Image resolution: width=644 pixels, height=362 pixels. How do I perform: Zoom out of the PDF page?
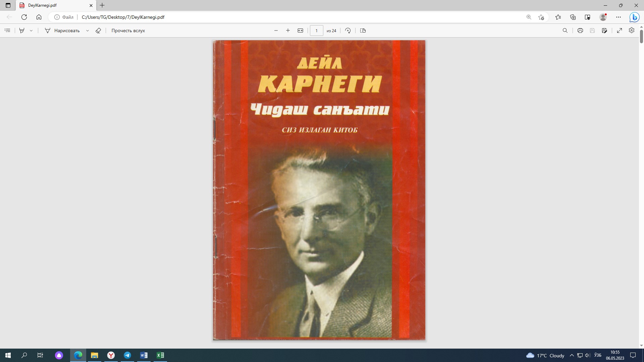[x=276, y=31]
